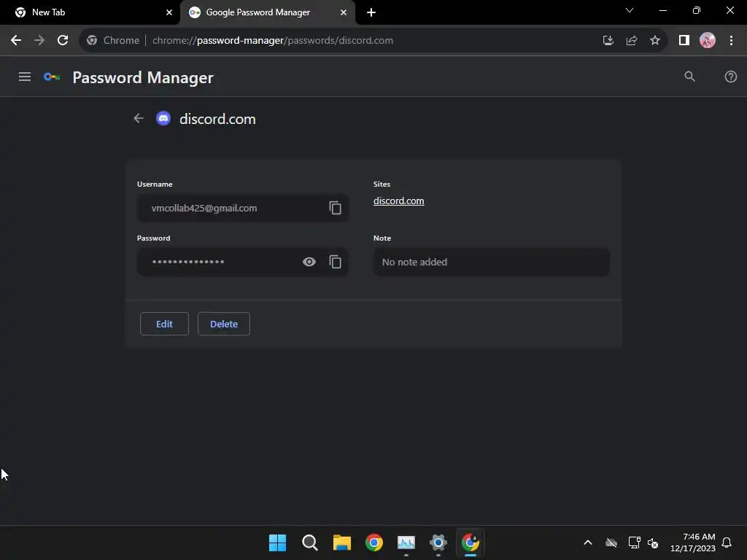The image size is (747, 560).
Task: Open the Password Manager help icon
Action: (x=730, y=77)
